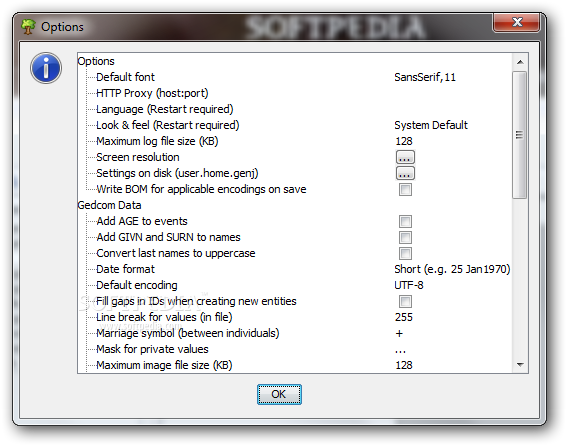Image resolution: width=567 pixels, height=446 pixels.
Task: Click the scrollbar down arrow
Action: pyautogui.click(x=520, y=365)
